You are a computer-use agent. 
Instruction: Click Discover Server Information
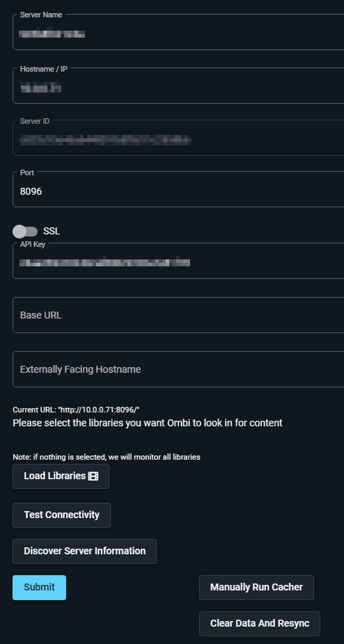click(85, 552)
